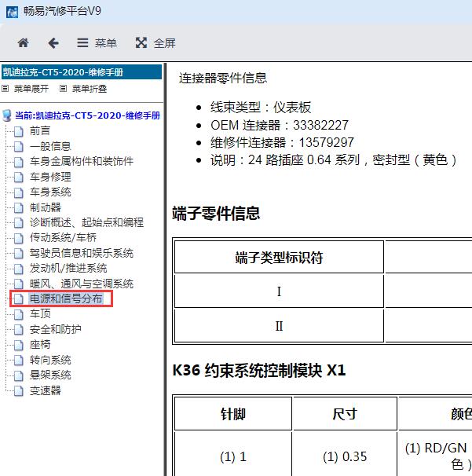Click the document icon beside 前言
Screen dimensions: 472x476
tap(19, 131)
